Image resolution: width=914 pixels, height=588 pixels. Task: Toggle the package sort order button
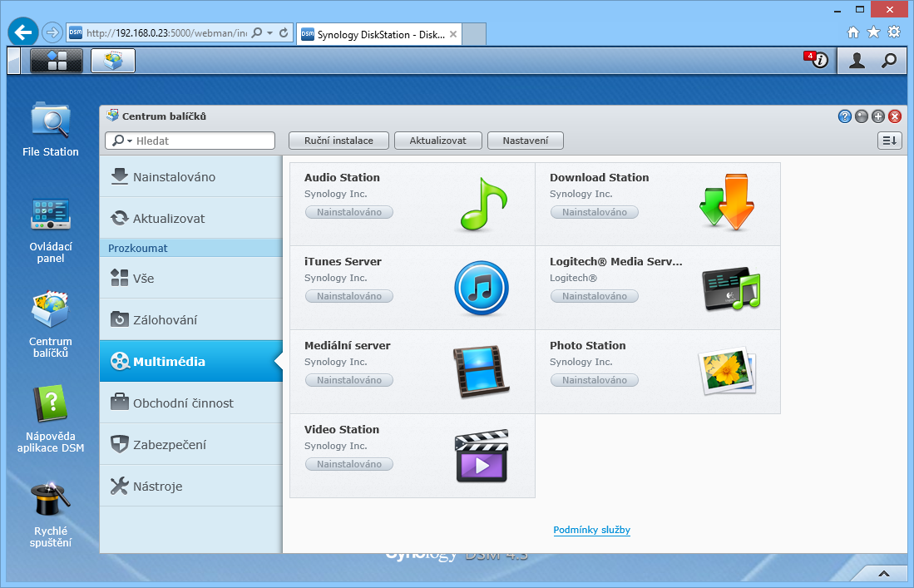tap(889, 141)
